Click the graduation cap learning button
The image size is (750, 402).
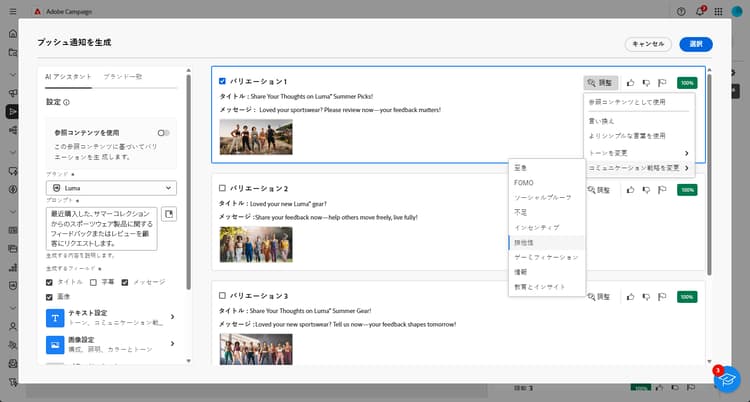[x=727, y=379]
